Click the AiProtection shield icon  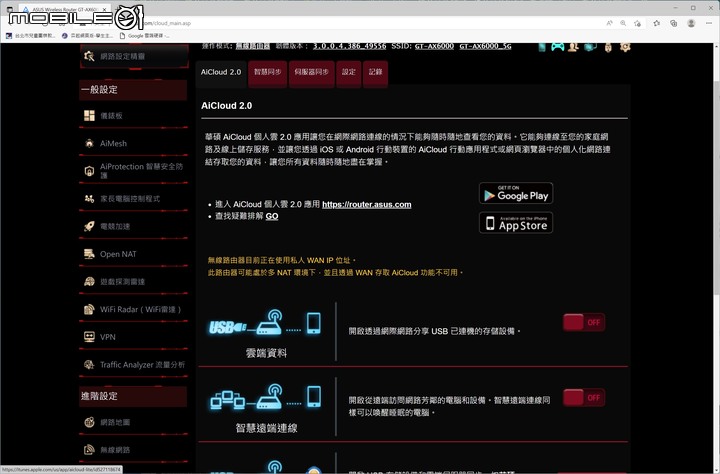coord(89,171)
